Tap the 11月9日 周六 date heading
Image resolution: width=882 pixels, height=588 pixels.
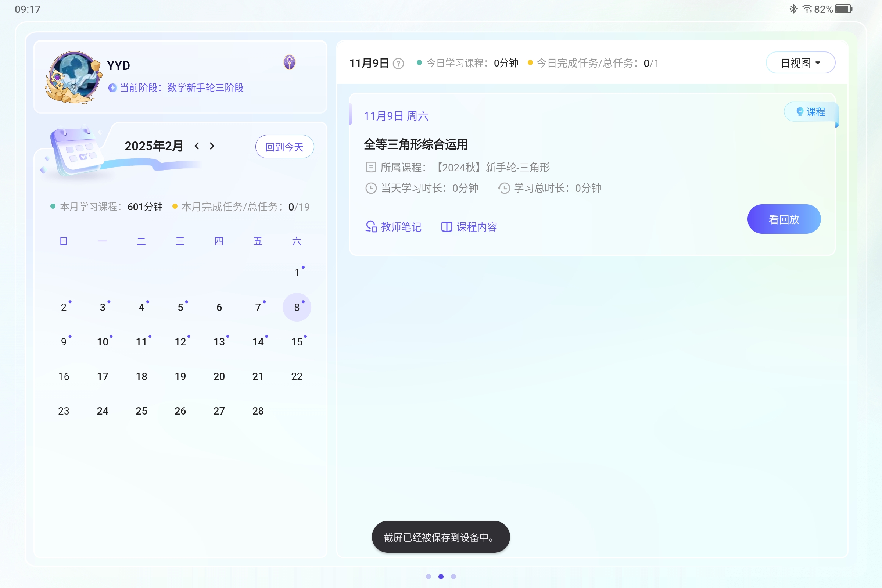coord(396,116)
